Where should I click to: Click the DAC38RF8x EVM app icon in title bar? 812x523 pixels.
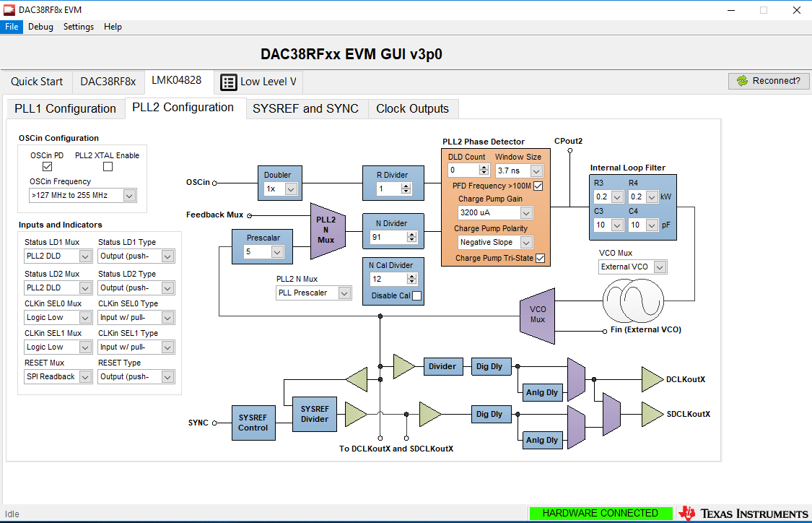9,10
